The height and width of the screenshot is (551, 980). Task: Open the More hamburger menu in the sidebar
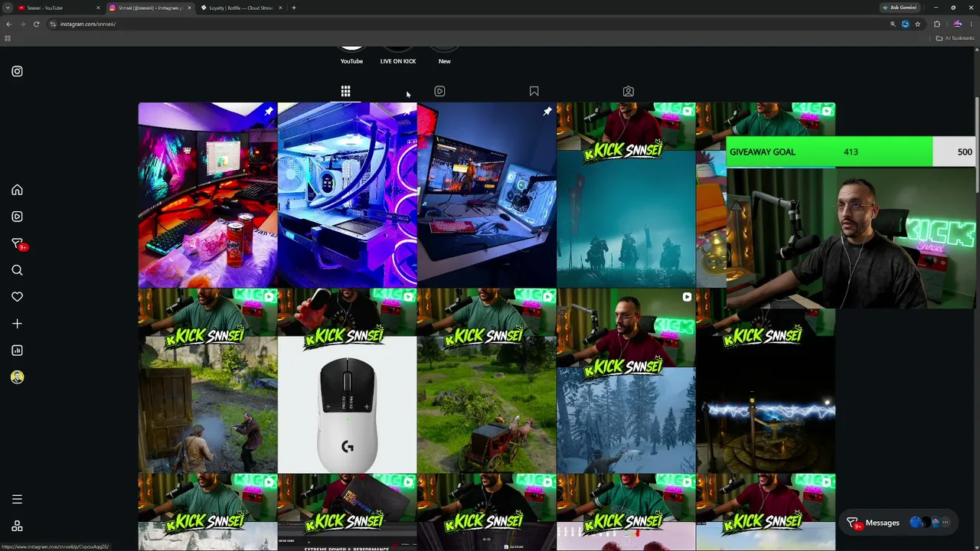click(17, 499)
